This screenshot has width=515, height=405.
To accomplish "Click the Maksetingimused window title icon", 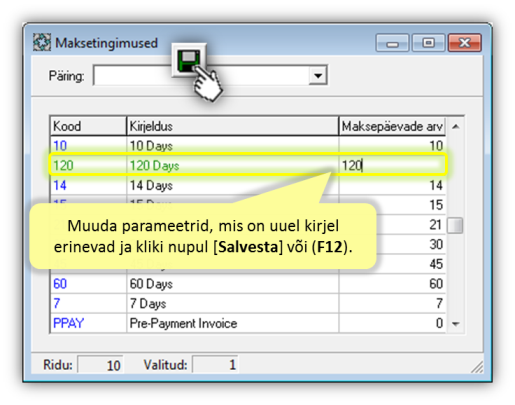I will 42,42.
